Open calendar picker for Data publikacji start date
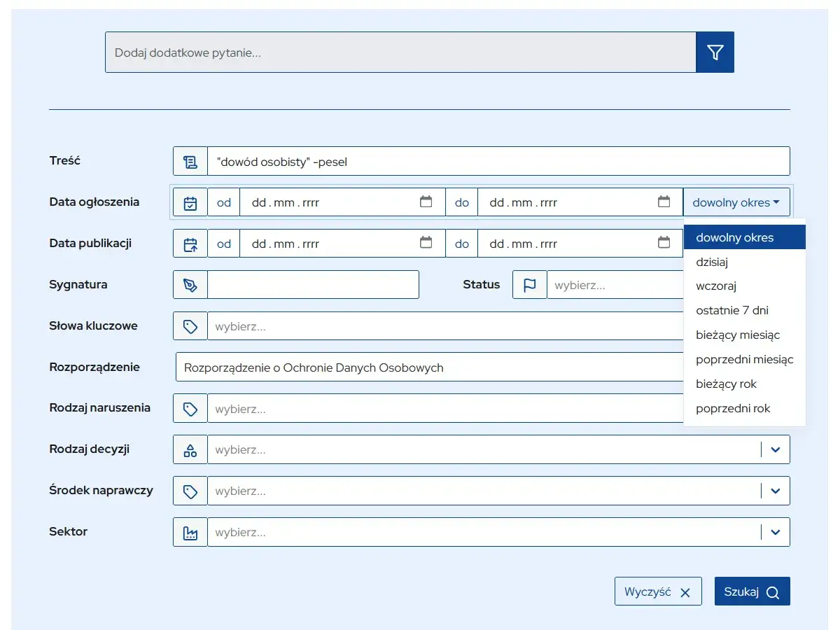840x630 pixels. 426,243
